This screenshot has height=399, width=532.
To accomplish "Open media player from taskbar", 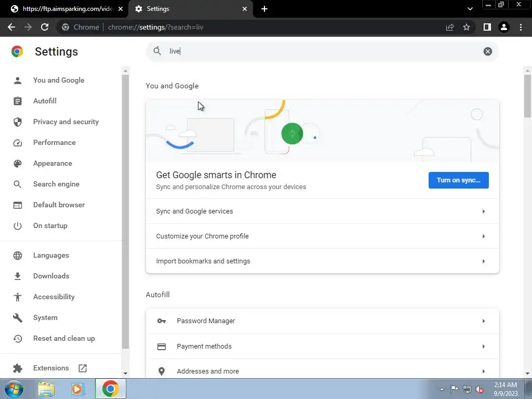I will (78, 389).
